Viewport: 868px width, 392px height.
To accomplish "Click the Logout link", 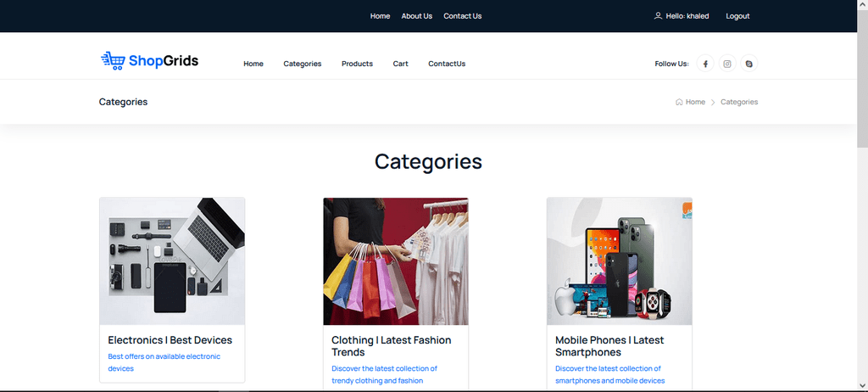I will pyautogui.click(x=737, y=16).
